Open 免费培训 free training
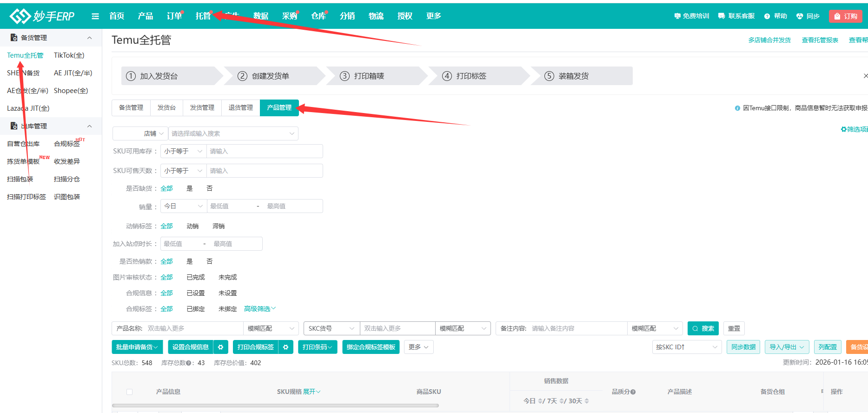The width and height of the screenshot is (868, 413). click(692, 16)
